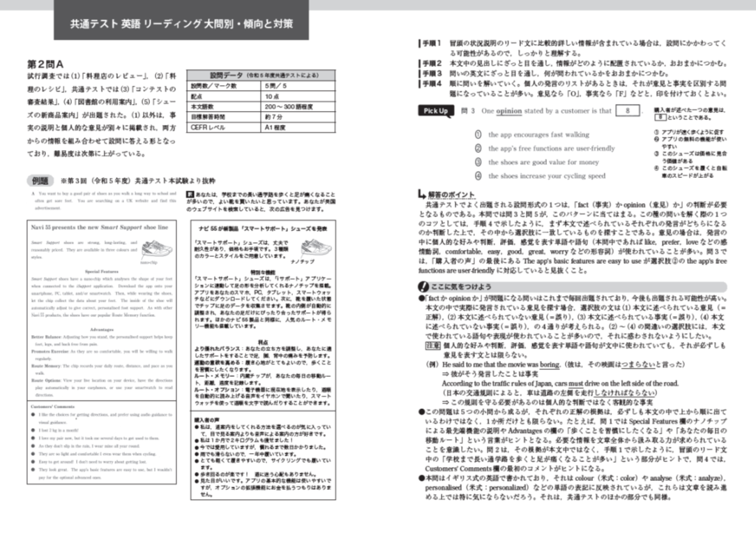Click the boxed 注意 mark
The width and height of the screenshot is (756, 534).
[x=432, y=346]
